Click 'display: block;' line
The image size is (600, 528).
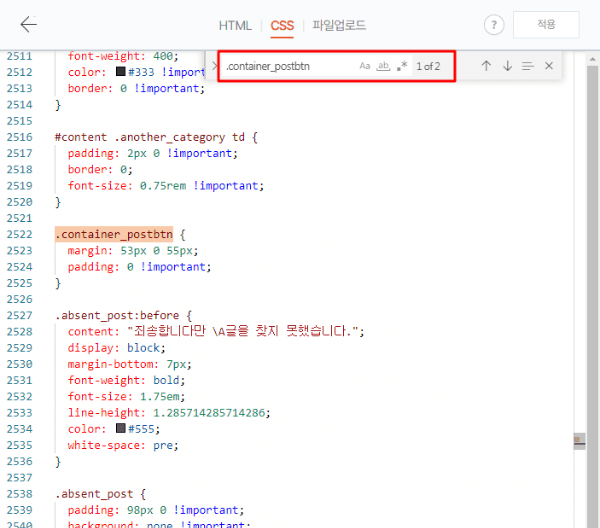116,348
